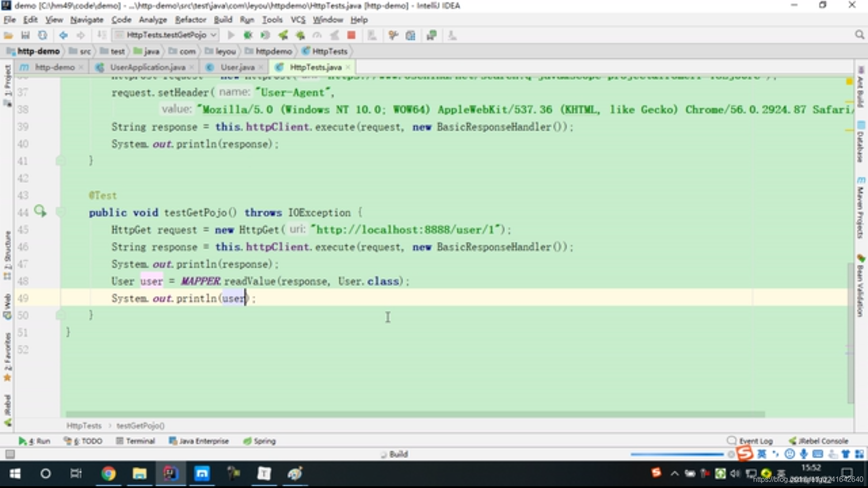Click the Run with Coverage icon
The height and width of the screenshot is (488, 868).
tap(265, 35)
